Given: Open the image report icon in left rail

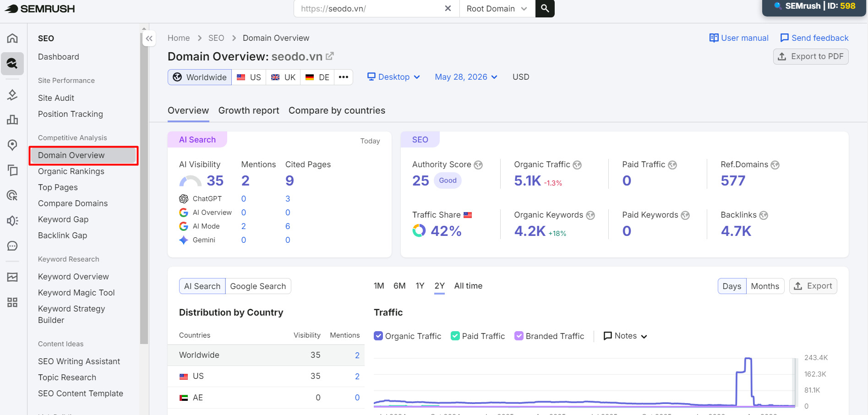Looking at the screenshot, I should [x=12, y=277].
